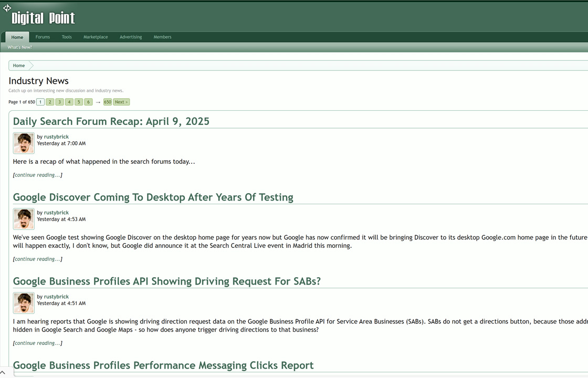Click the up chevron at the bottom-left corner
The height and width of the screenshot is (378, 588).
click(x=3, y=372)
